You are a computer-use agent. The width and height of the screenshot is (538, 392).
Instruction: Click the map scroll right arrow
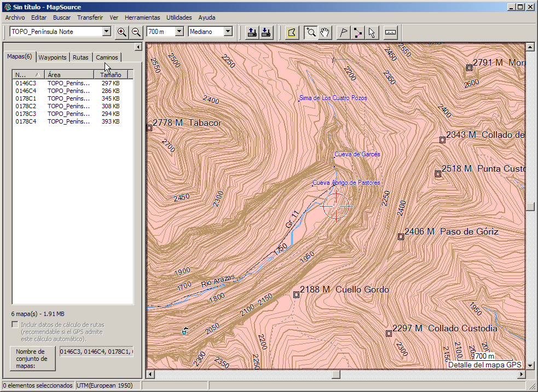[x=522, y=374]
